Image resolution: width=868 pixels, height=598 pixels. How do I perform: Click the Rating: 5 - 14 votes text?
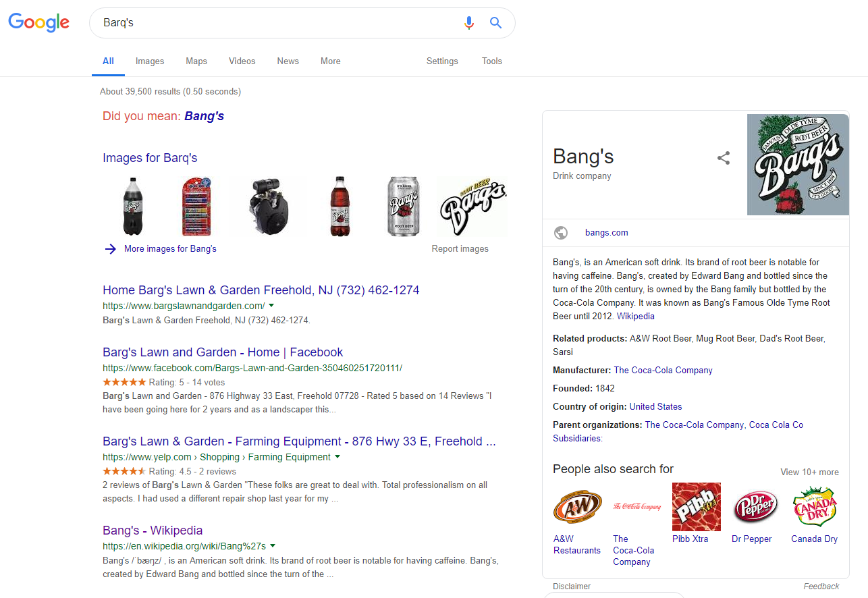pyautogui.click(x=187, y=383)
